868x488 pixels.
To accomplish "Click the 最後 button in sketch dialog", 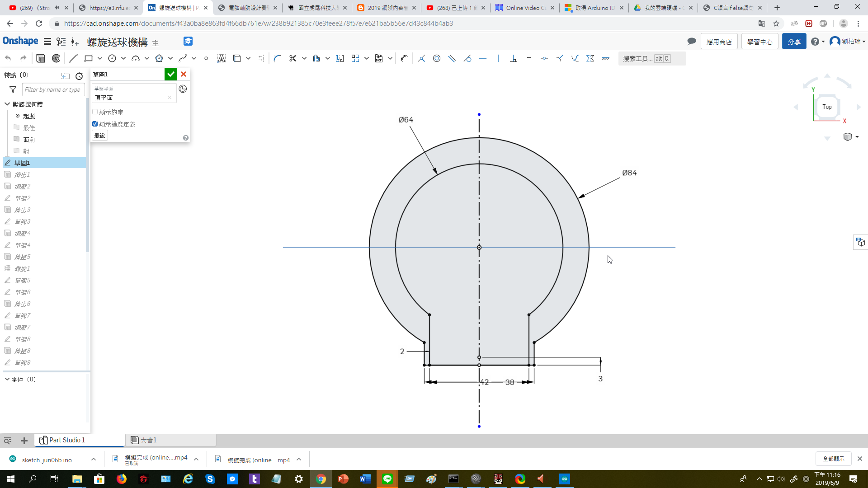I will point(100,135).
